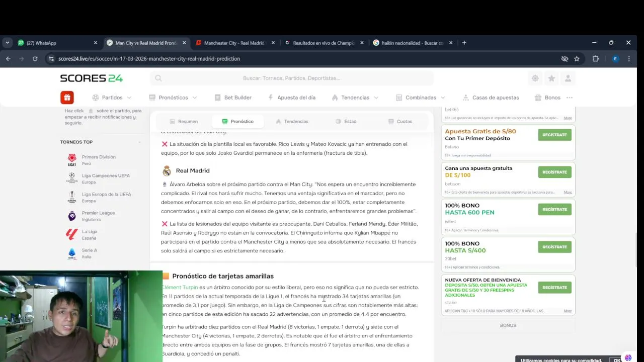Focus the Buscar torneos search field

click(292, 78)
